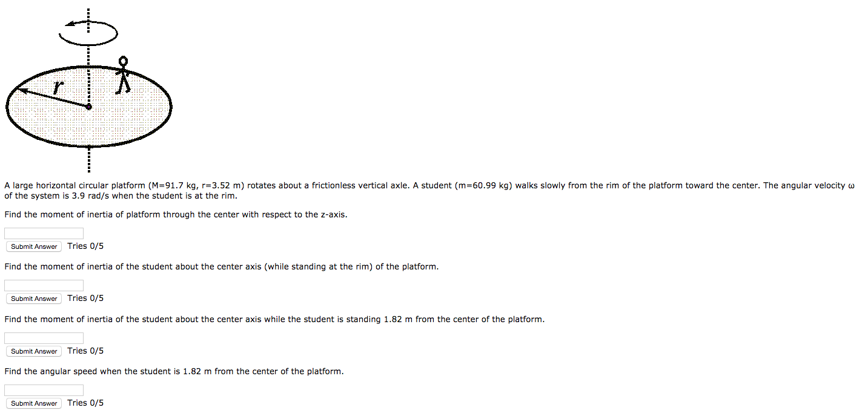The image size is (868, 416).
Task: Submit the platform moment of inertia answer
Action: pos(34,246)
